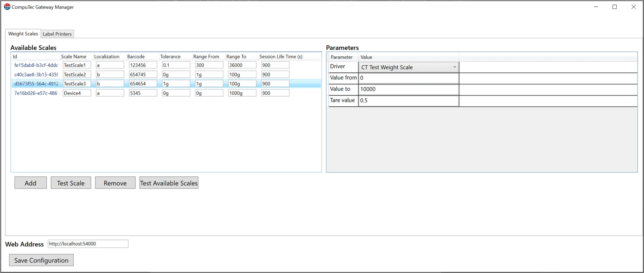Viewport: 644px width, 273px height.
Task: Edit the TestScale2 name field
Action: tap(77, 74)
